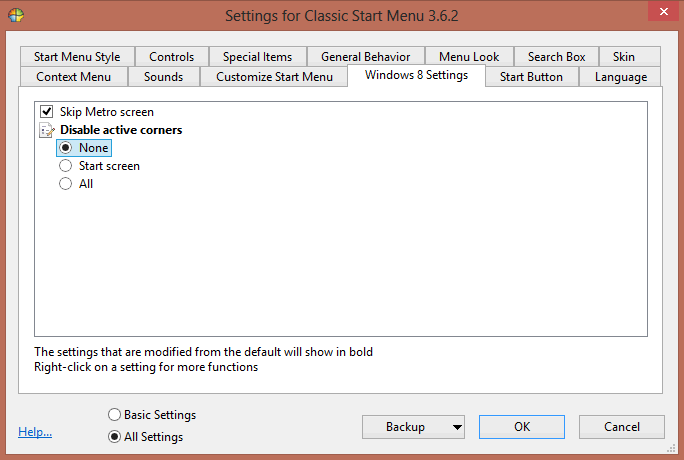Screen dimensions: 684x460
Task: Open the Controls tab
Action: [171, 57]
